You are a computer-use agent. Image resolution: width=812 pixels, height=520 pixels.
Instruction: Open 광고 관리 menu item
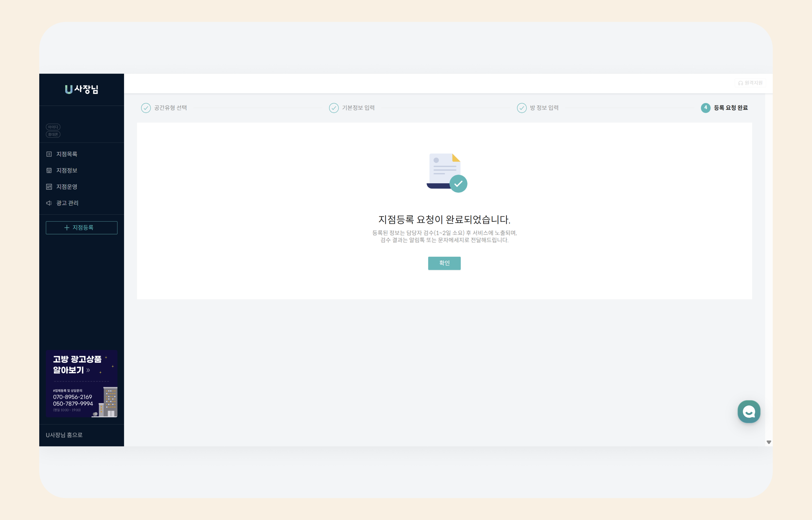(x=67, y=203)
